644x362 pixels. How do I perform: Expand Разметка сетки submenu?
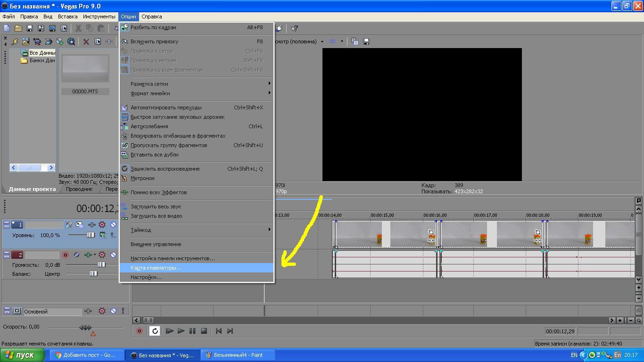(196, 84)
